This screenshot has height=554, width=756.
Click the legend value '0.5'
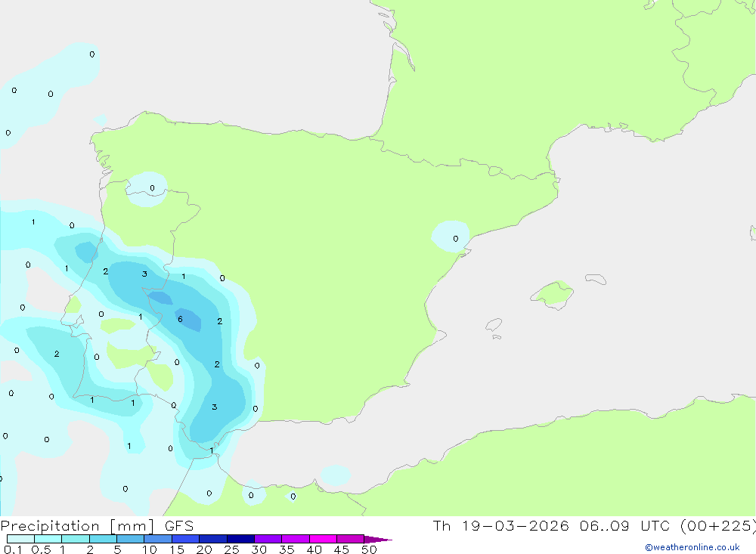click(x=41, y=549)
